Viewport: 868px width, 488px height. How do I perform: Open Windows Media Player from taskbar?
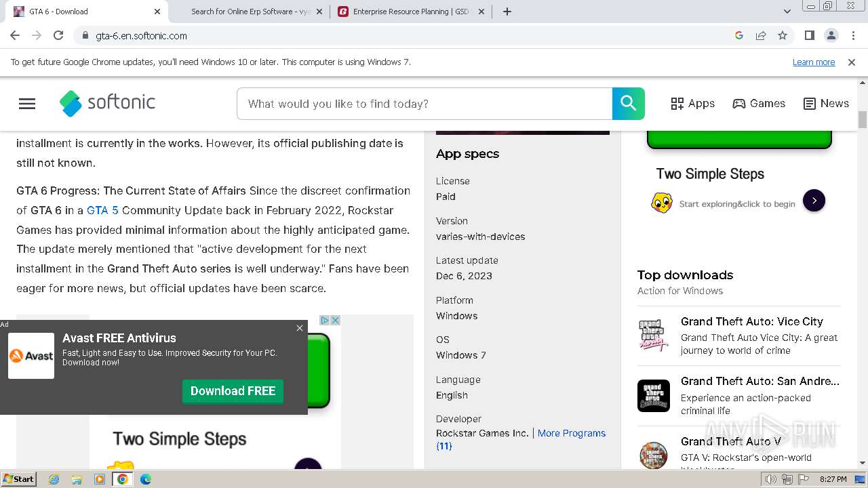[100, 479]
